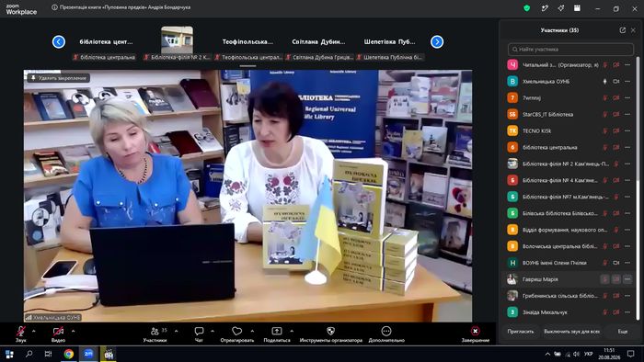Select Шепетівка Пуб... gallery tile
Image resolution: width=644 pixels, height=362 pixels.
390,42
